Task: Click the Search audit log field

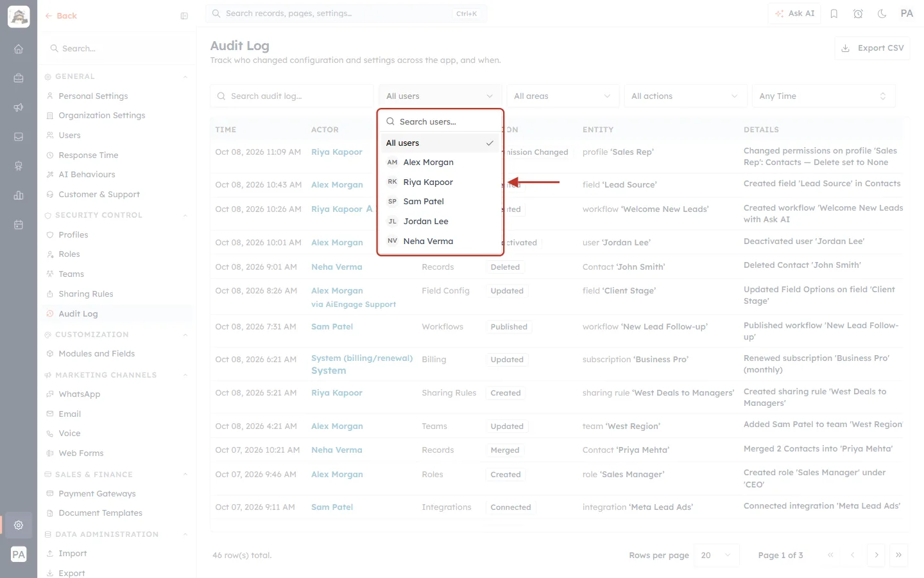Action: coord(292,96)
